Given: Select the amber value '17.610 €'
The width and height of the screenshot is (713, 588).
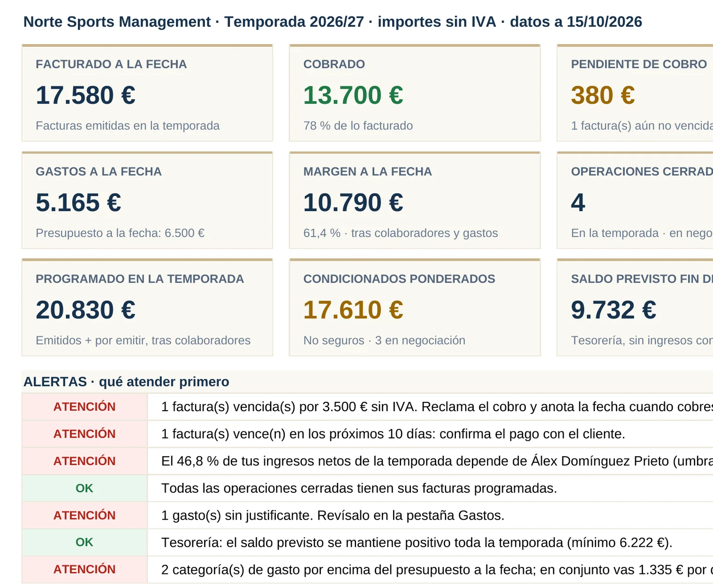Looking at the screenshot, I should click(353, 310).
